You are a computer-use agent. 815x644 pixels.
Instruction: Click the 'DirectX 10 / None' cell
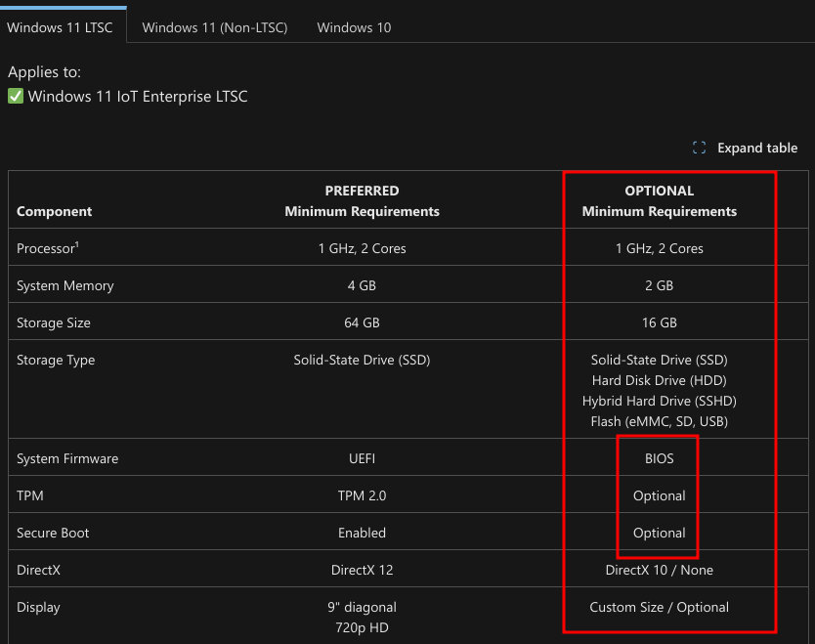pos(659,570)
